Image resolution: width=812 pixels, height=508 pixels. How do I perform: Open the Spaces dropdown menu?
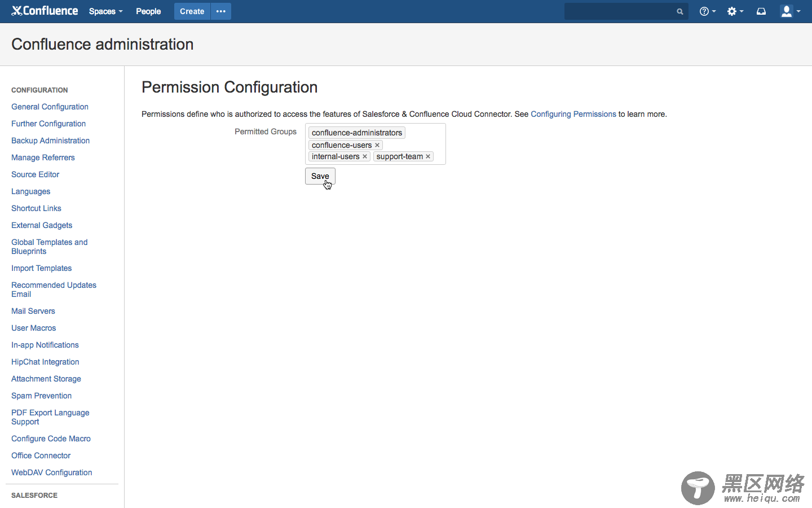pyautogui.click(x=105, y=11)
